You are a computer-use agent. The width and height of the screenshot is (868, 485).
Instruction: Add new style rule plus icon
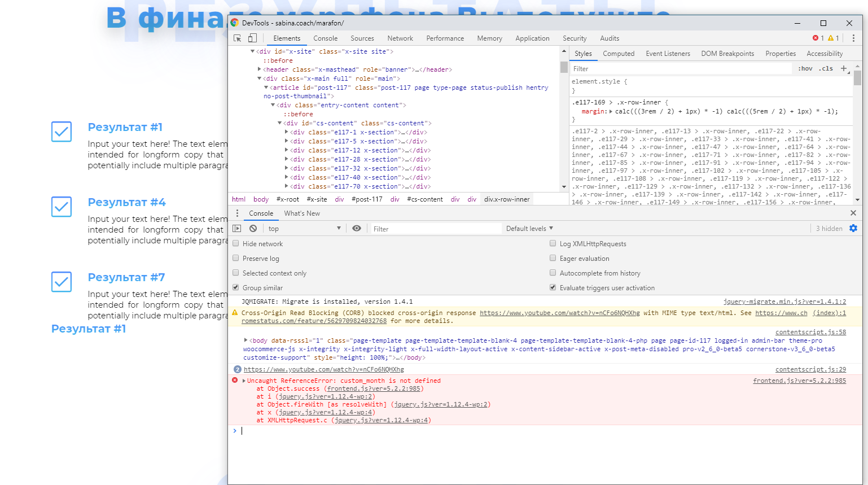(844, 68)
